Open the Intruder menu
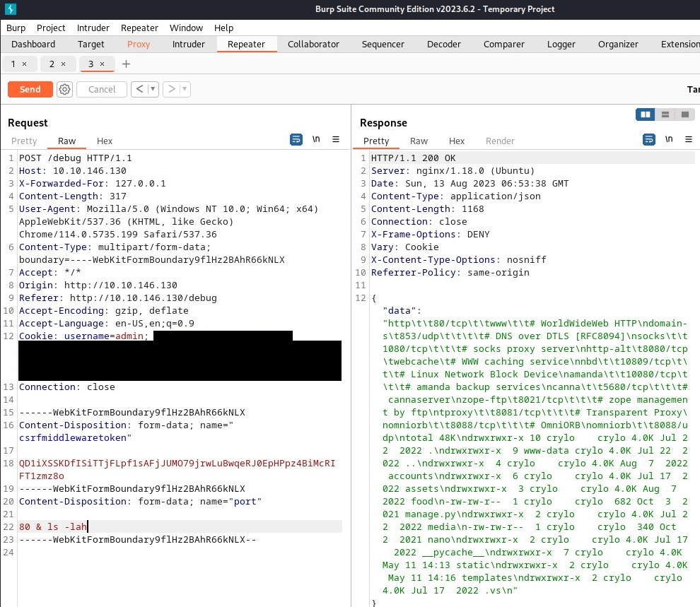This screenshot has width=700, height=607. (x=93, y=28)
